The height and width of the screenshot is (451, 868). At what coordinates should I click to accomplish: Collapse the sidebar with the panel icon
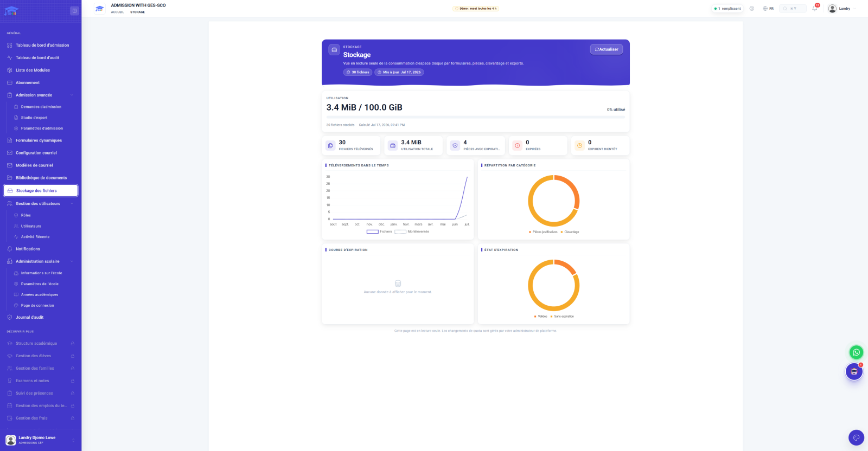[x=74, y=11]
